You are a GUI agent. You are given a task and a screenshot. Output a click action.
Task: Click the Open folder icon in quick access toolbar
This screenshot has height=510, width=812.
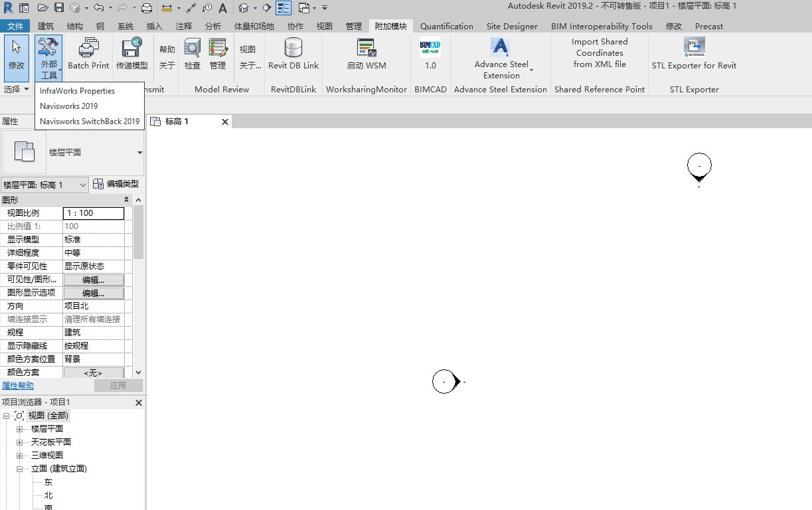pyautogui.click(x=42, y=8)
